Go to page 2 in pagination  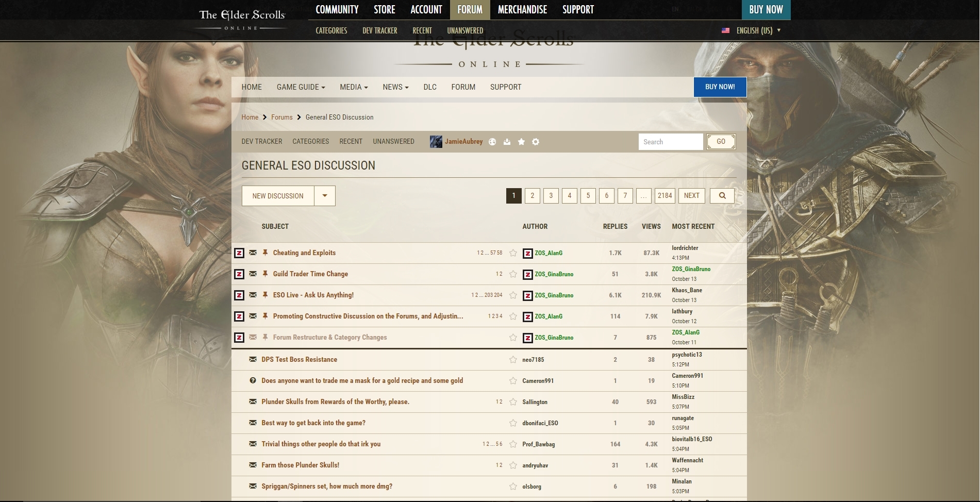click(x=532, y=196)
